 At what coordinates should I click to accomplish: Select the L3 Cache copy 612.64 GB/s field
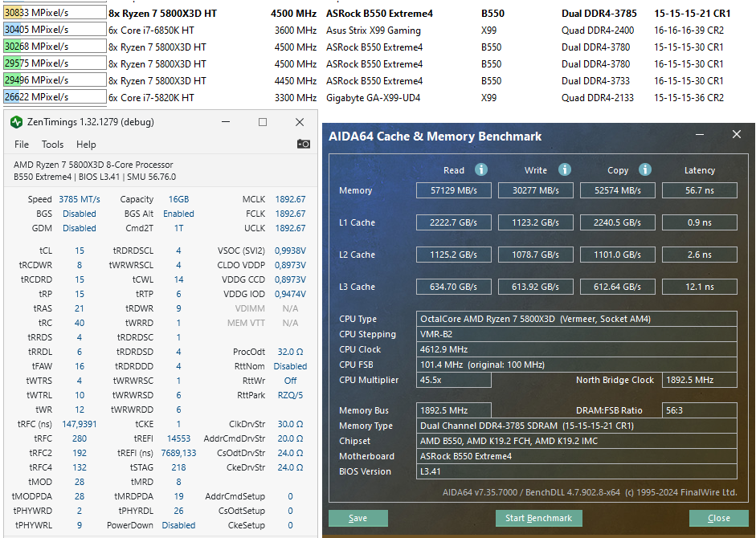point(618,287)
